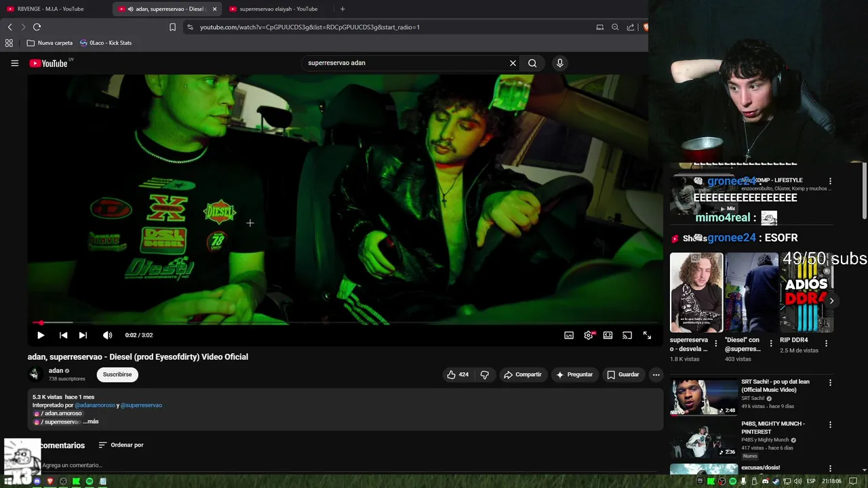Open options for SRT Sachi! po up video
Viewport: 868px width, 488px height.
[x=830, y=383]
